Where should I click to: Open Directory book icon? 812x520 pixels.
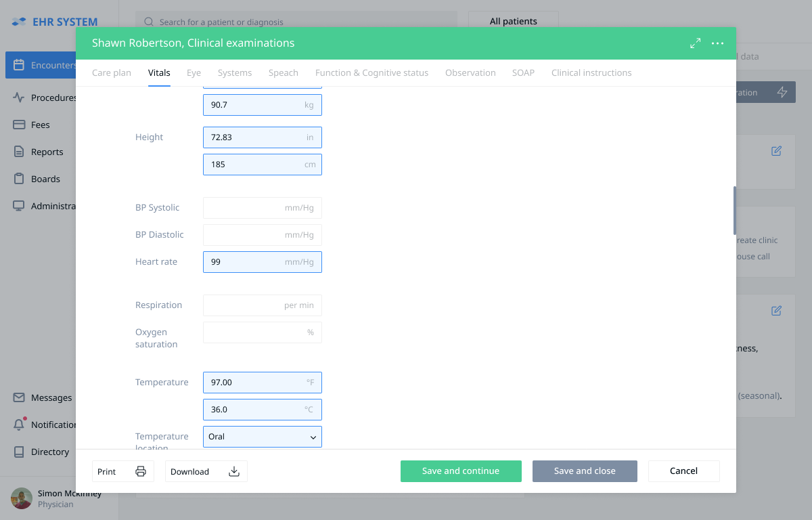pyautogui.click(x=19, y=452)
